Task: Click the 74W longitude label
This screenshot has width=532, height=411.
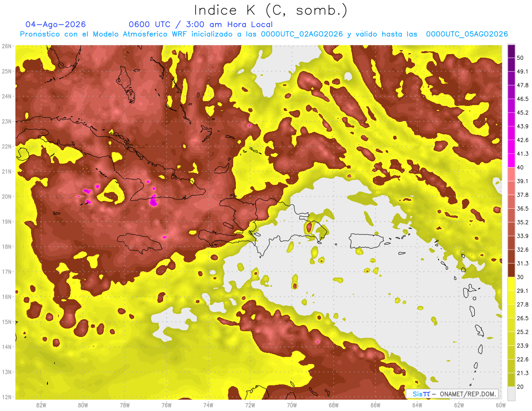Action: point(208,405)
